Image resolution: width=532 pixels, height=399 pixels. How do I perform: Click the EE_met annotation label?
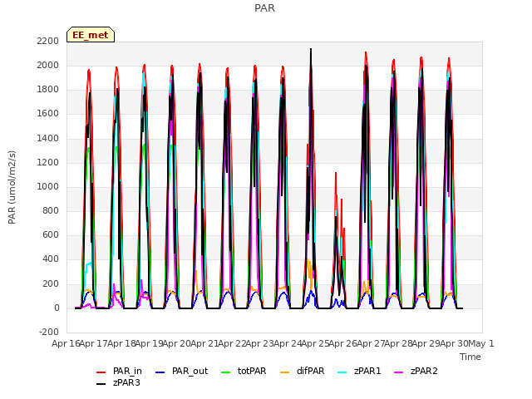coord(91,35)
